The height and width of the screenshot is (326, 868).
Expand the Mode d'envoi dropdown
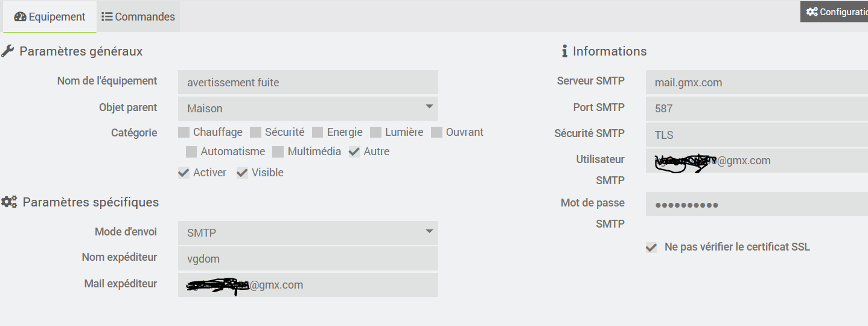pyautogui.click(x=308, y=233)
